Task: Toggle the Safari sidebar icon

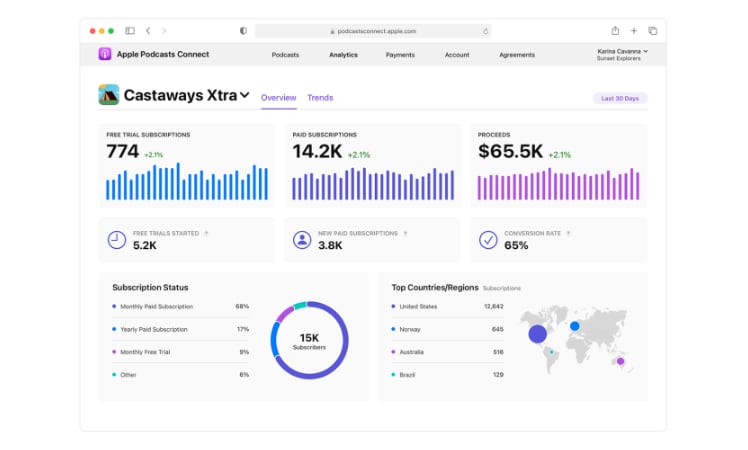Action: 130,31
